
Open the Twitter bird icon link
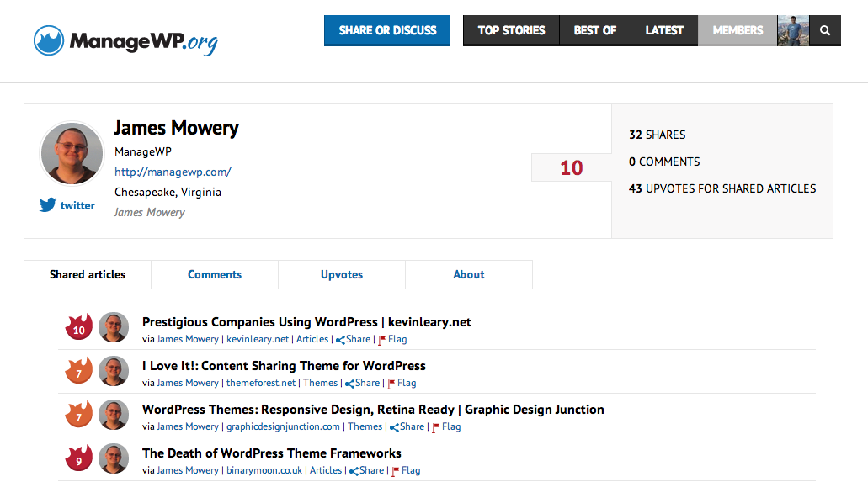point(48,204)
